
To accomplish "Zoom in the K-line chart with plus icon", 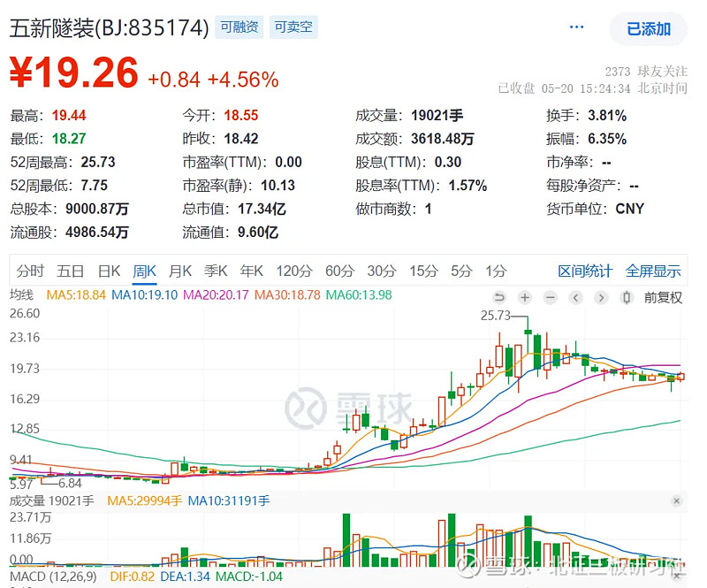I will [525, 297].
